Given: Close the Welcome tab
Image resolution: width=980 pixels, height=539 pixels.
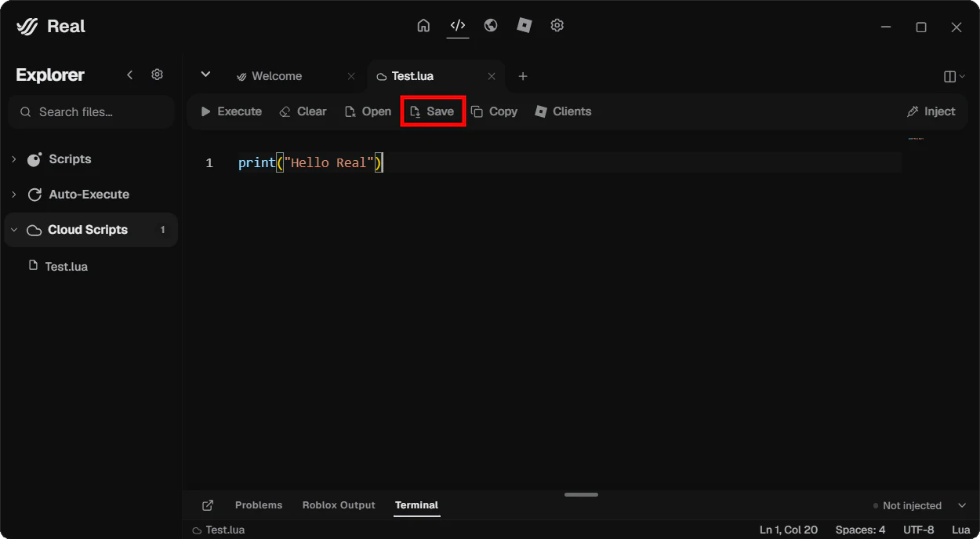Looking at the screenshot, I should (x=351, y=76).
